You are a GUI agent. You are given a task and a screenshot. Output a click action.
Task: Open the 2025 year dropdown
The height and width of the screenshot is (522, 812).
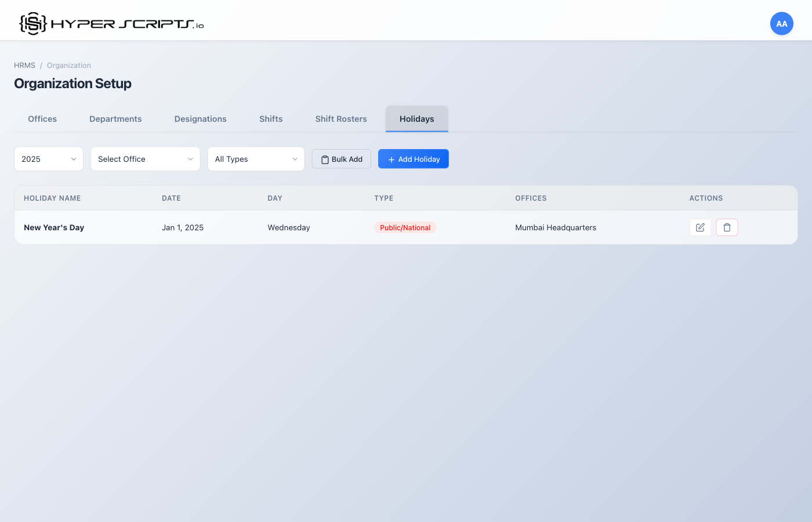49,159
